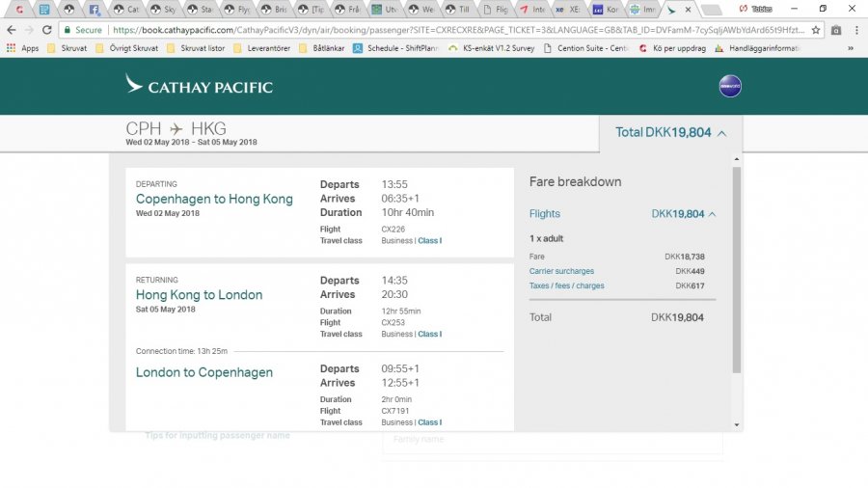Image resolution: width=868 pixels, height=488 pixels.
Task: Switch to the Facebook browser tab
Action: (95, 10)
